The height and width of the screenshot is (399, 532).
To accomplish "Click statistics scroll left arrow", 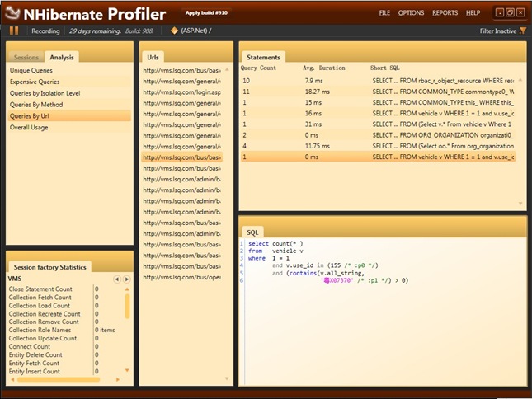I will [12, 379].
